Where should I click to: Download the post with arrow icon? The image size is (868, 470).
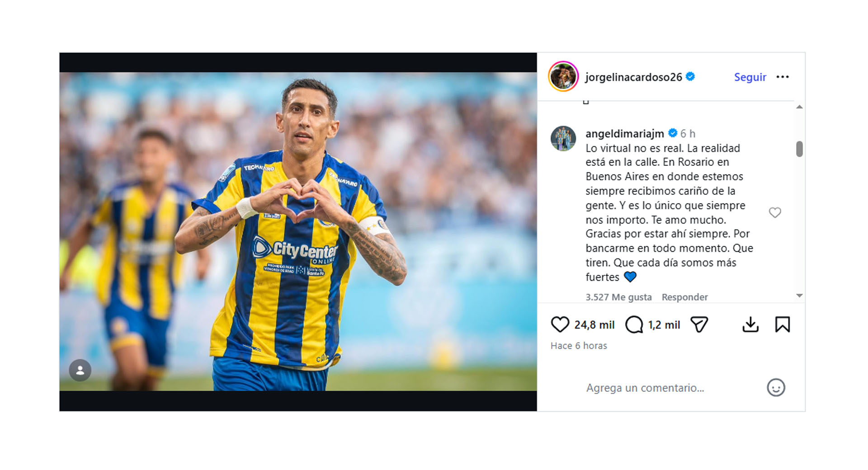750,324
